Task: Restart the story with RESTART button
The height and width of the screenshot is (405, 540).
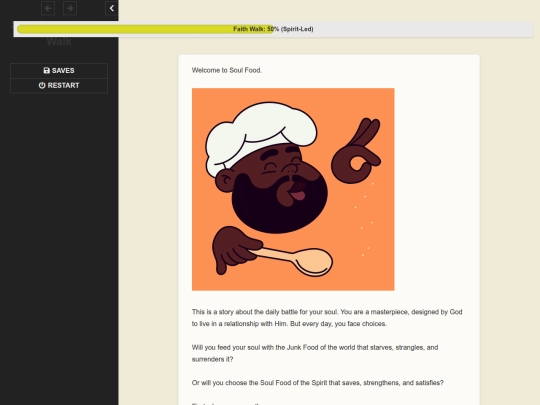Action: [x=59, y=85]
